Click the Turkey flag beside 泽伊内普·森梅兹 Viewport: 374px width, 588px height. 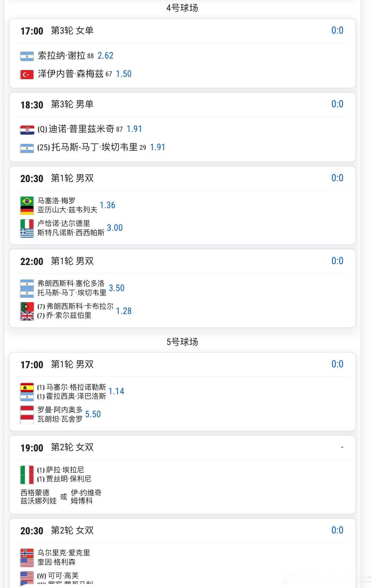pos(27,75)
